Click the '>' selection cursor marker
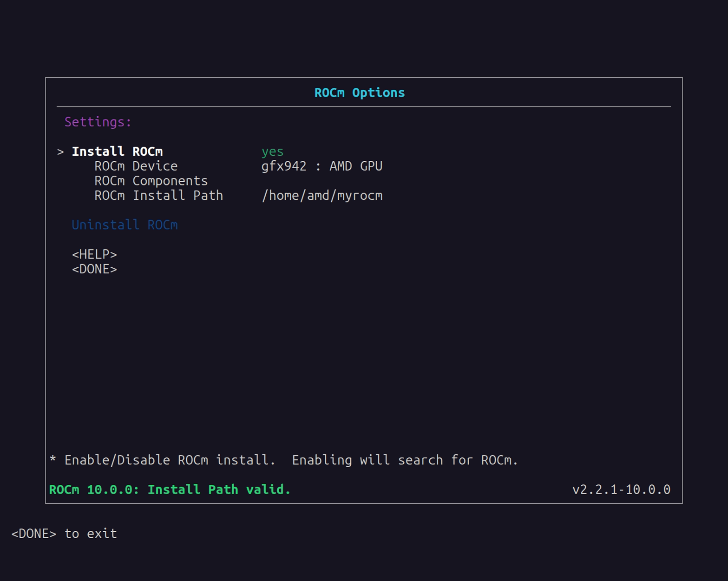 (x=60, y=152)
